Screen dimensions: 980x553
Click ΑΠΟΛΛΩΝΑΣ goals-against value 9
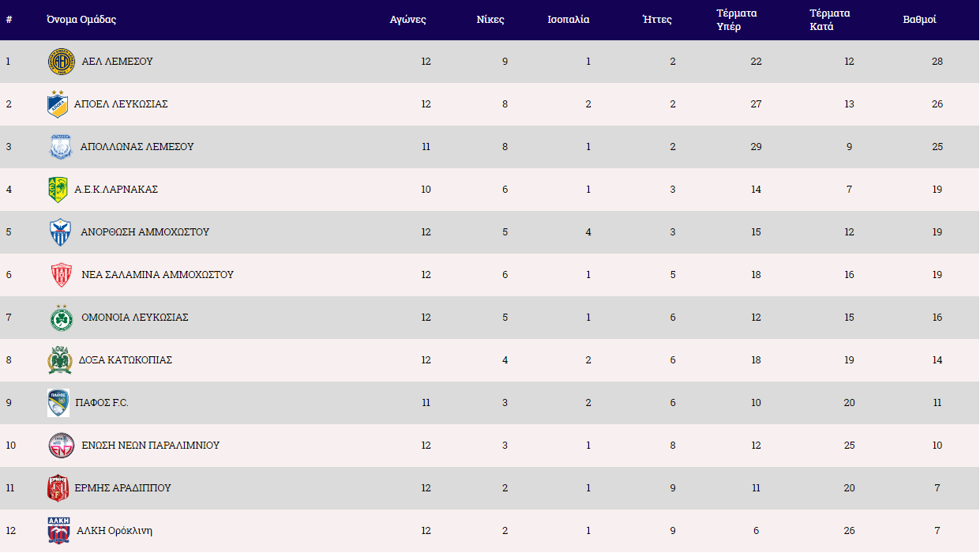tap(850, 147)
